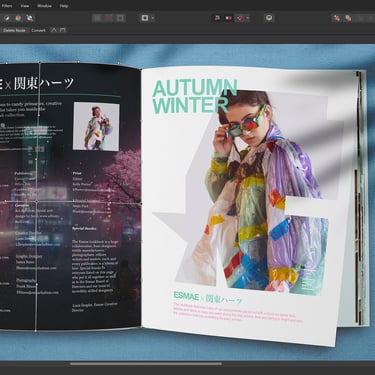The height and width of the screenshot is (375, 375).
Task: Click the Delete Node button
Action: click(14, 30)
